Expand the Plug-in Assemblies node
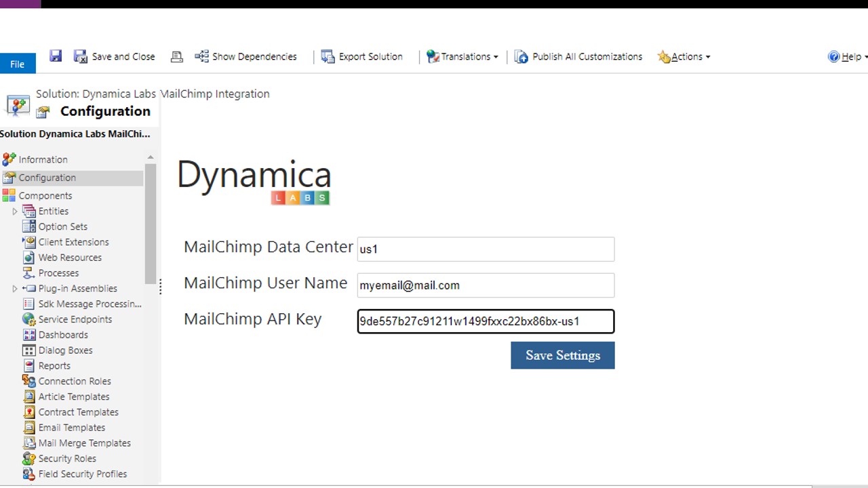 [x=14, y=288]
